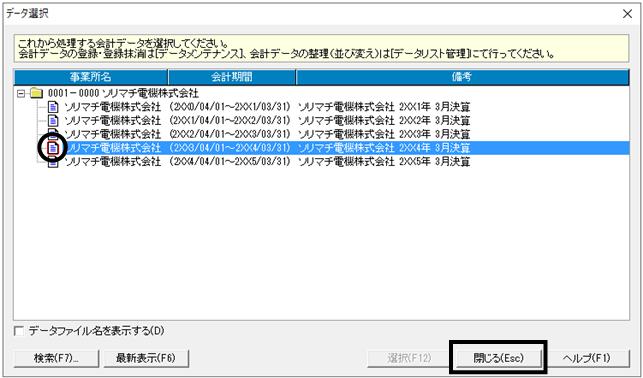Click the document icon for 2XX1年 3月決算 row

54,107
